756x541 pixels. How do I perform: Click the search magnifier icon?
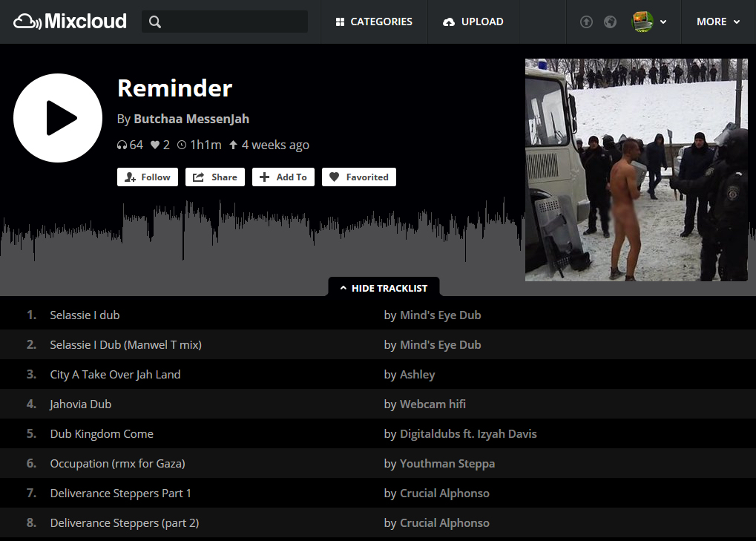[155, 22]
